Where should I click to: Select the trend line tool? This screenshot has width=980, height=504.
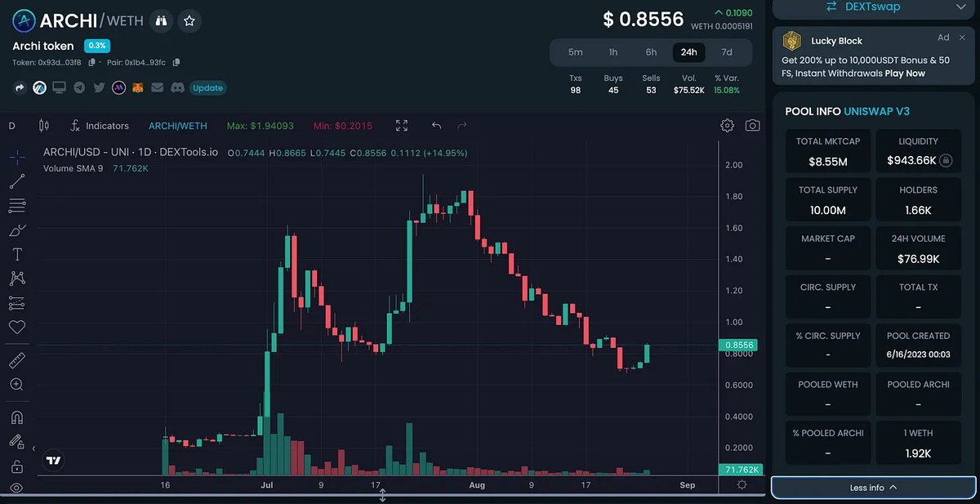pyautogui.click(x=17, y=181)
